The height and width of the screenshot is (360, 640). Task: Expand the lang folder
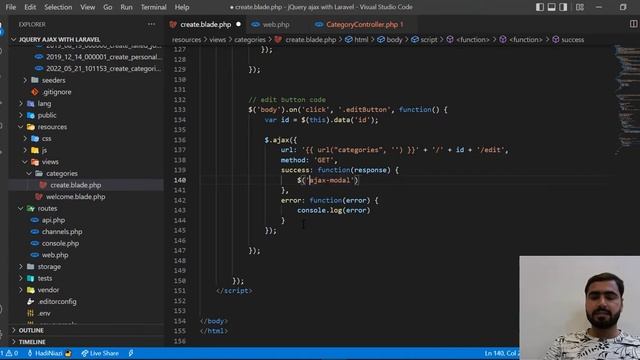click(44, 104)
